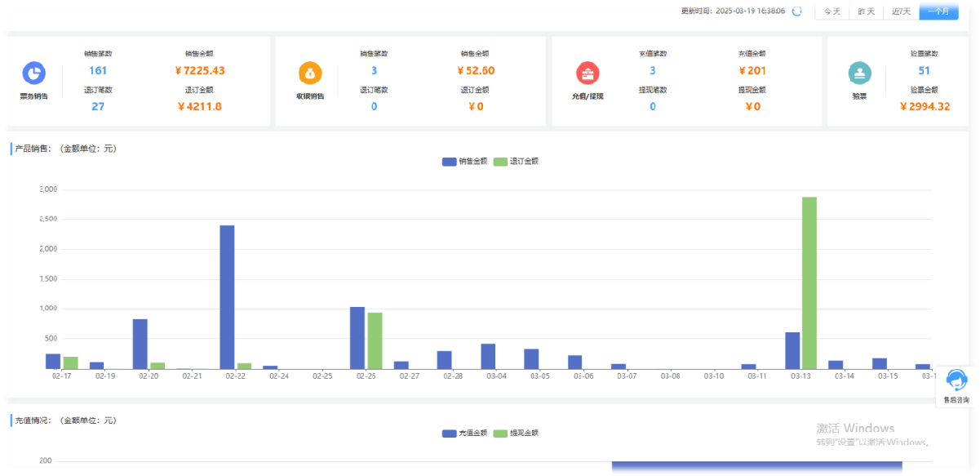Click the red 充值/提现 wallet icon

click(x=587, y=73)
